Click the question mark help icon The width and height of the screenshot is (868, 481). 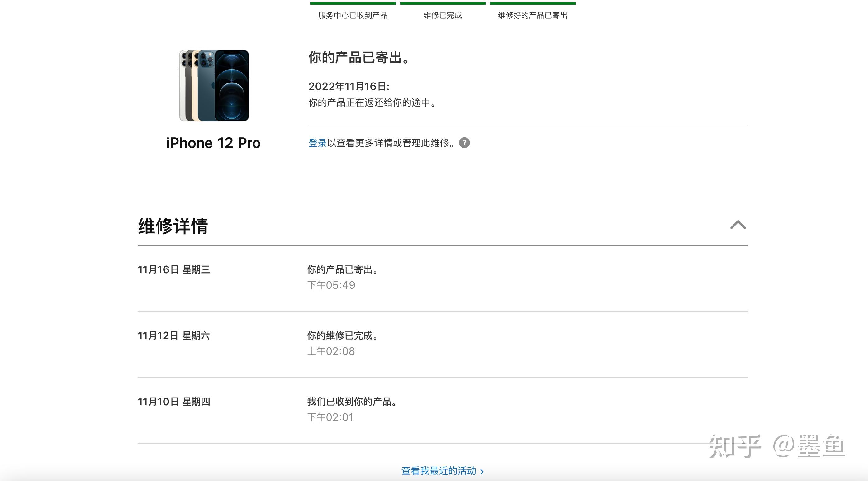[x=464, y=143]
